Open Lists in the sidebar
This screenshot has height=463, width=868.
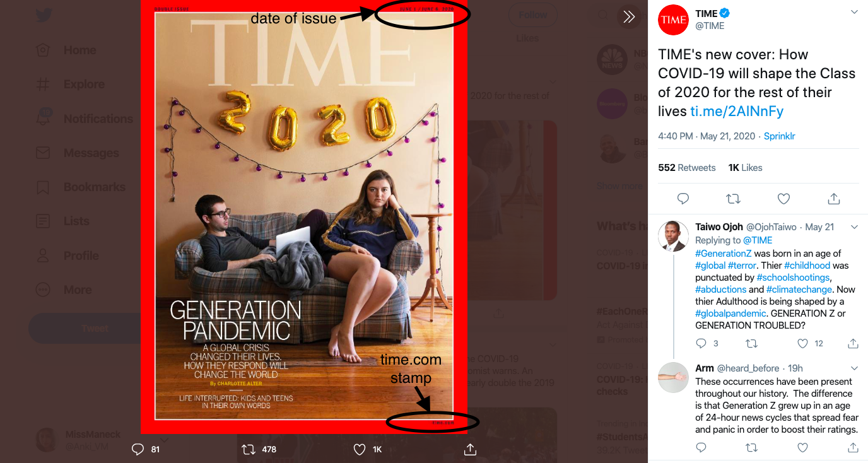pos(62,221)
